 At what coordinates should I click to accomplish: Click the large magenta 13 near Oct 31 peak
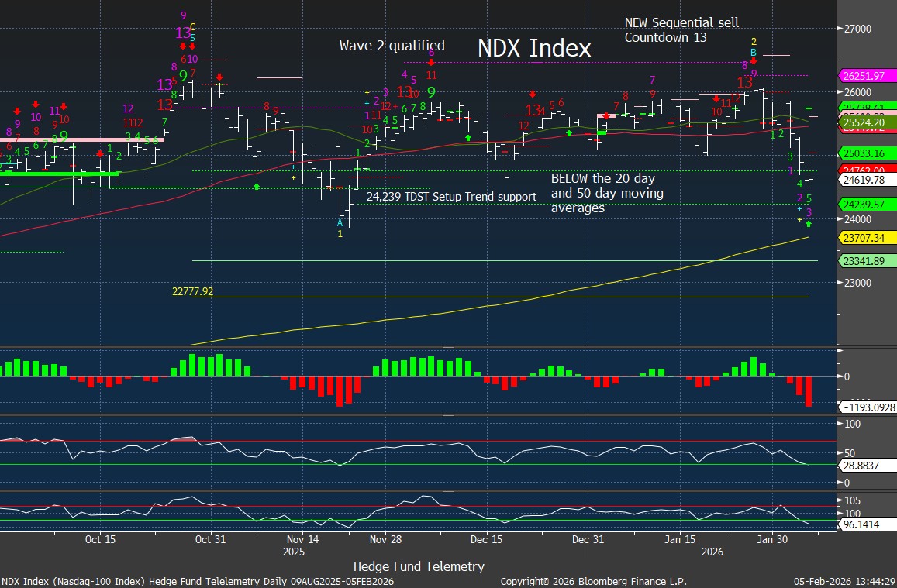click(x=183, y=33)
